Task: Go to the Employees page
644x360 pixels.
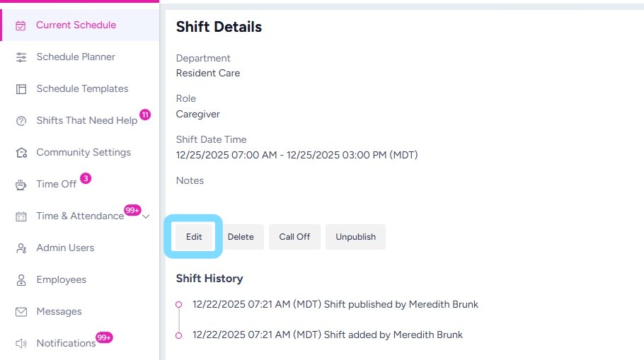Action: coord(61,280)
